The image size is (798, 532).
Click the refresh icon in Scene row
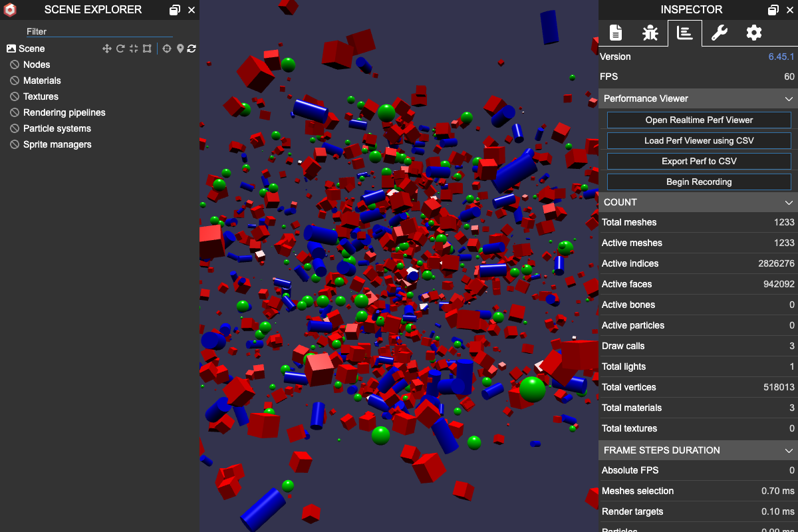[x=192, y=49]
